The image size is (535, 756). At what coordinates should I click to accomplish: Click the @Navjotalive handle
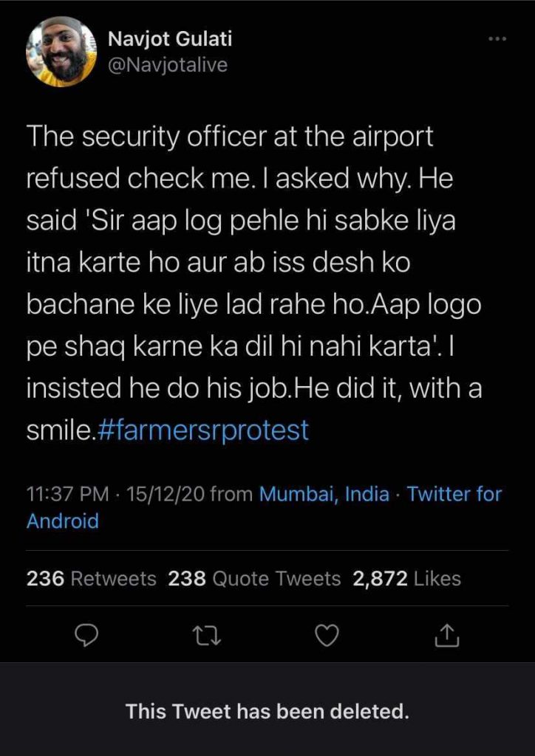[168, 65]
